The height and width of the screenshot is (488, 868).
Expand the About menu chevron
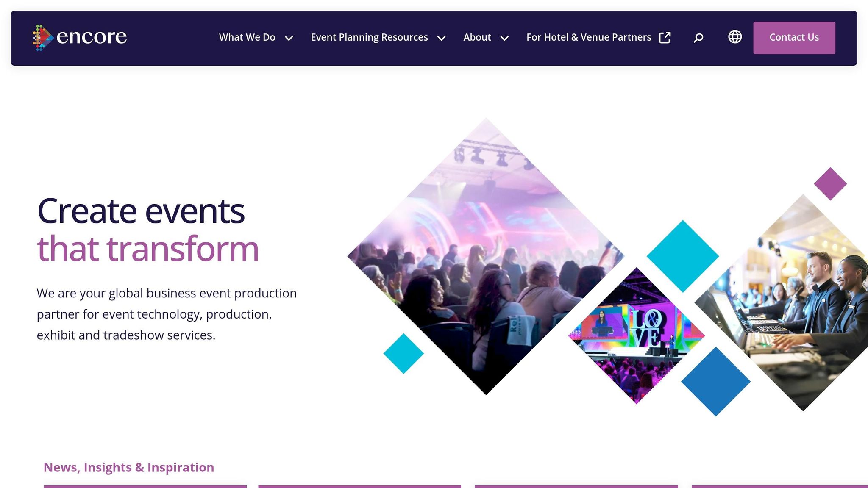(504, 38)
